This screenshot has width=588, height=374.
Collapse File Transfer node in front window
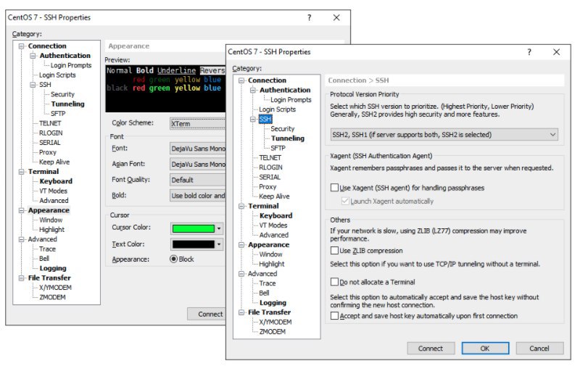click(241, 312)
